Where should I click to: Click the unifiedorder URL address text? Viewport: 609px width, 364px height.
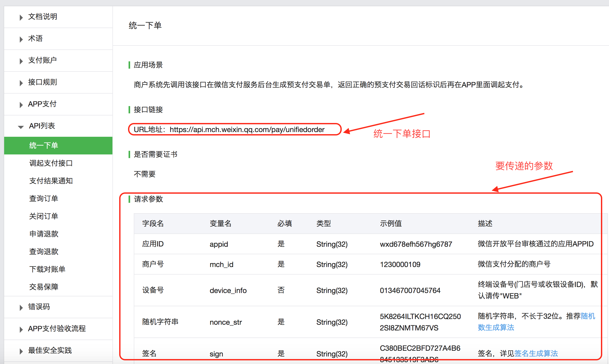[247, 129]
